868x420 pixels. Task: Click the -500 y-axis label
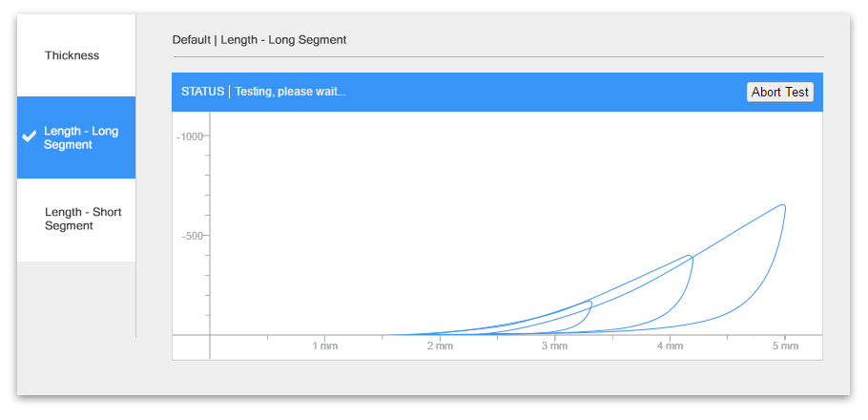[193, 236]
